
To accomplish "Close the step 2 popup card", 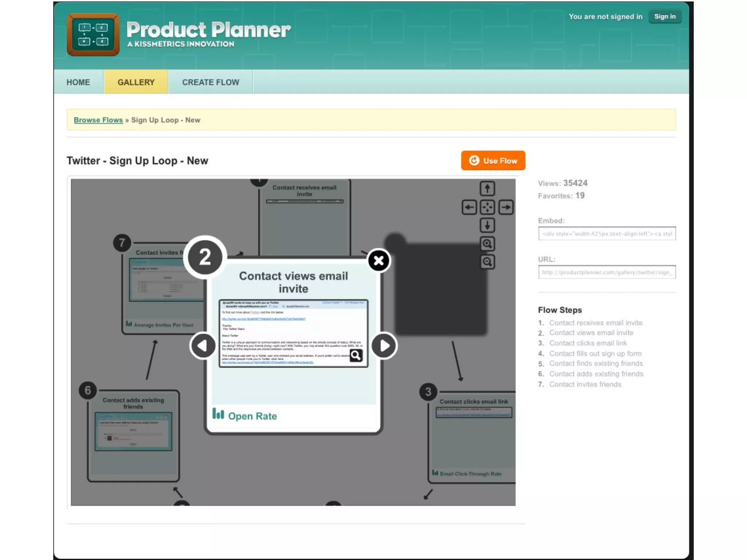I will pos(379,261).
